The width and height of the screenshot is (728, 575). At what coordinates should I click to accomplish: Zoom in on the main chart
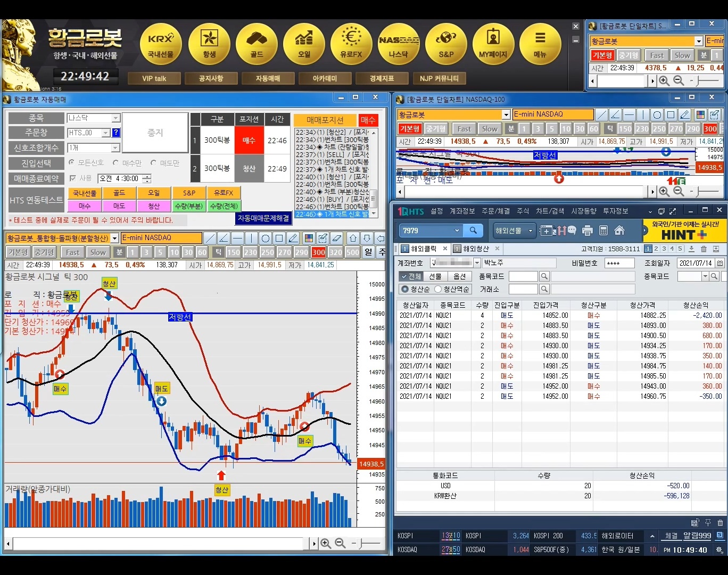pos(326,544)
